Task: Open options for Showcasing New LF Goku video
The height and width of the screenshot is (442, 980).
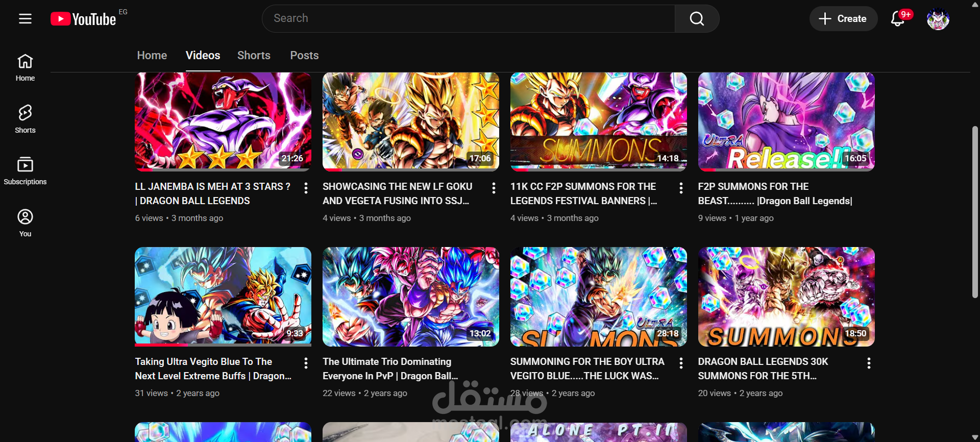Action: tap(494, 188)
